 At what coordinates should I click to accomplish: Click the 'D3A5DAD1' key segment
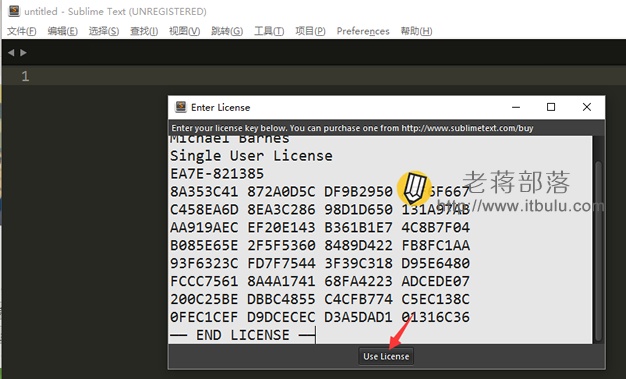pyautogui.click(x=358, y=317)
